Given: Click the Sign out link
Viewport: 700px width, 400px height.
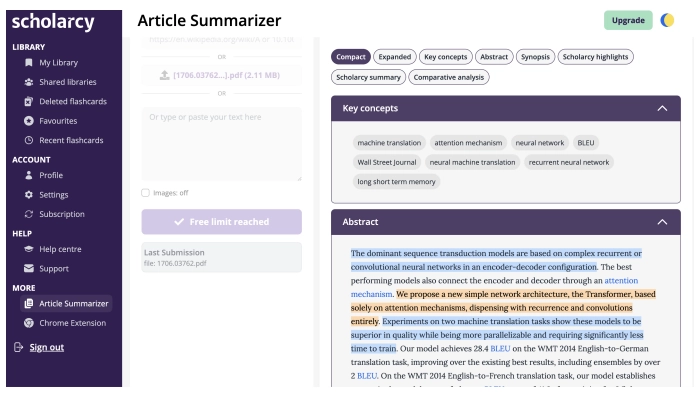Looking at the screenshot, I should click(x=47, y=347).
